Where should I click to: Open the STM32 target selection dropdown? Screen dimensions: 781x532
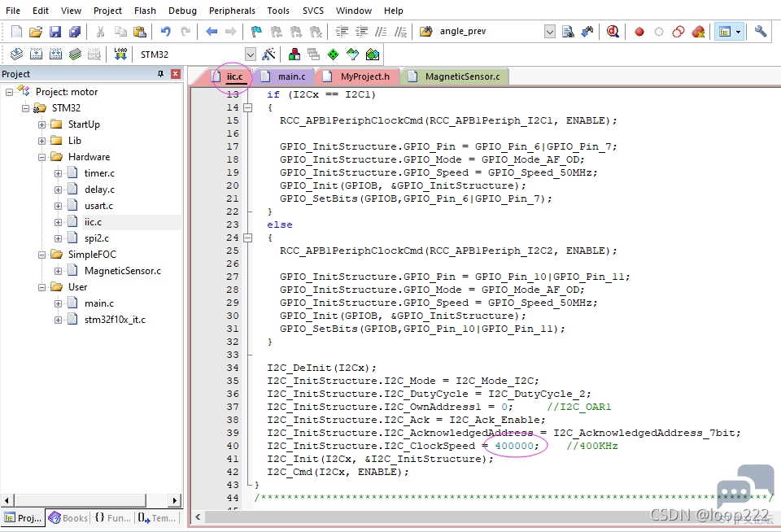coord(250,55)
